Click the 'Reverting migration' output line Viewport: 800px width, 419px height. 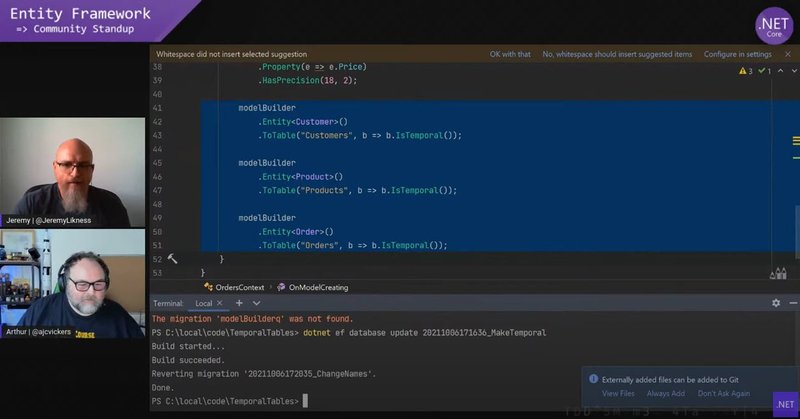coord(264,374)
